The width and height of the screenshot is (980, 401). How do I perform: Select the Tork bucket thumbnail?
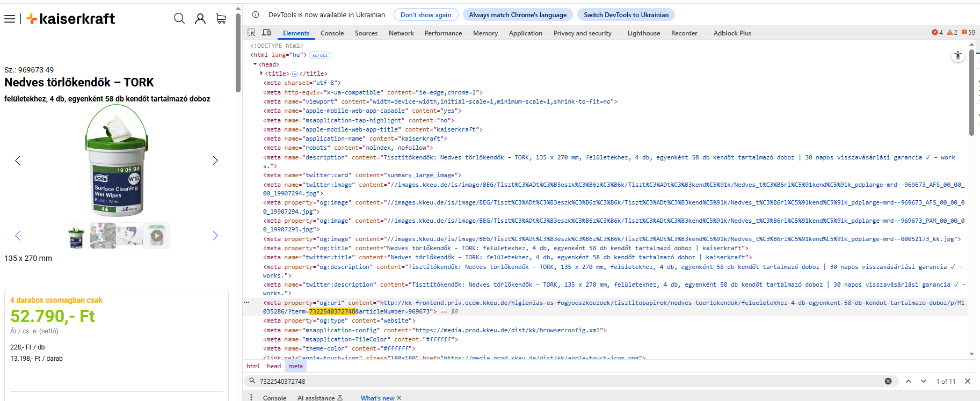click(76, 236)
